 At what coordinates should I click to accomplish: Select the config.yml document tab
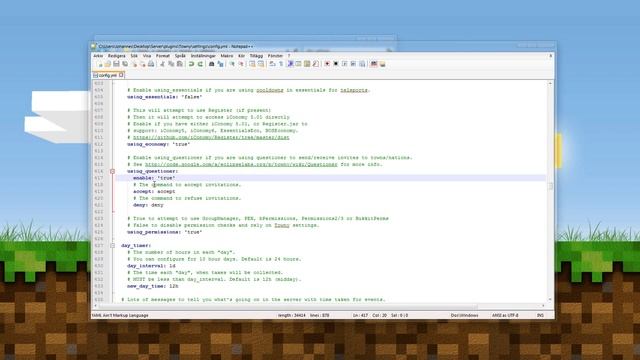pos(108,76)
